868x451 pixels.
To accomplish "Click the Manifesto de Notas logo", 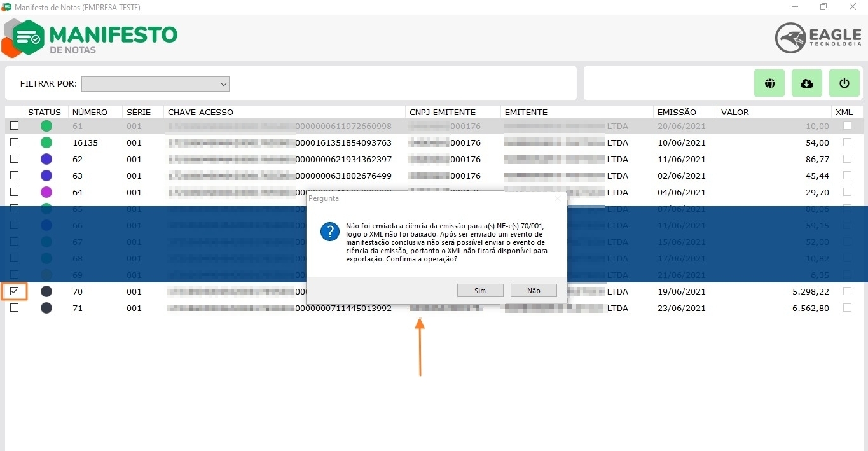I will [90, 38].
